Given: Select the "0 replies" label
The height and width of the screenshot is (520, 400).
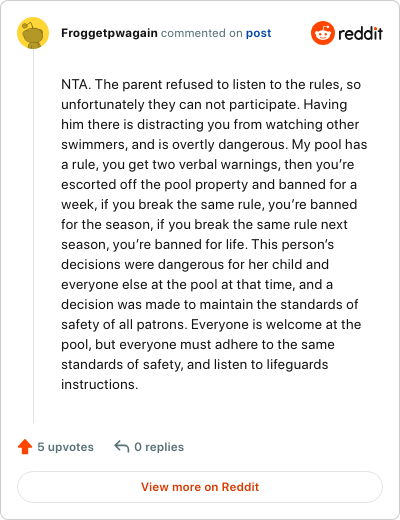Looking at the screenshot, I should pyautogui.click(x=159, y=447).
